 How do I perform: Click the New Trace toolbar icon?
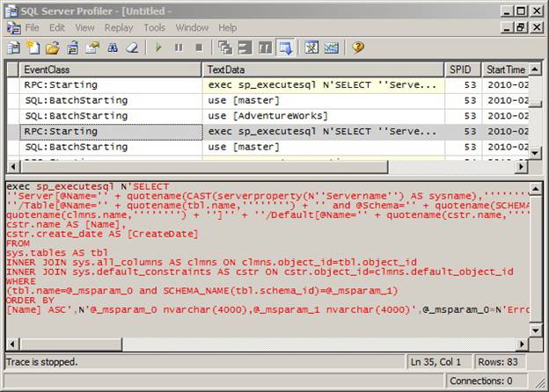13,47
